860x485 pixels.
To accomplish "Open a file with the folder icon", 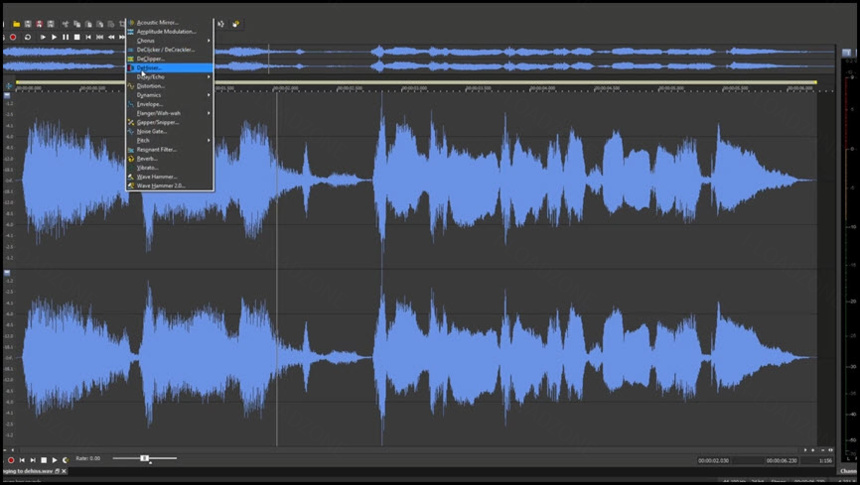I will [16, 24].
